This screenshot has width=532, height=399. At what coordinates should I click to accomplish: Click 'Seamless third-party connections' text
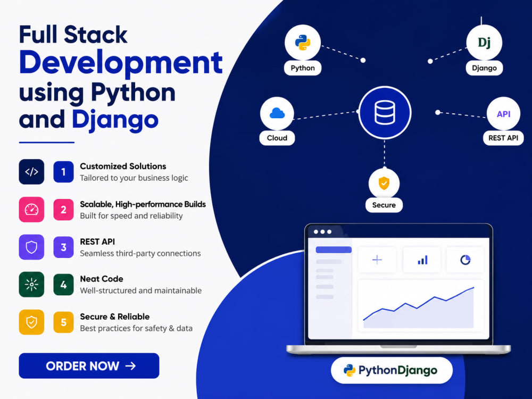point(140,253)
